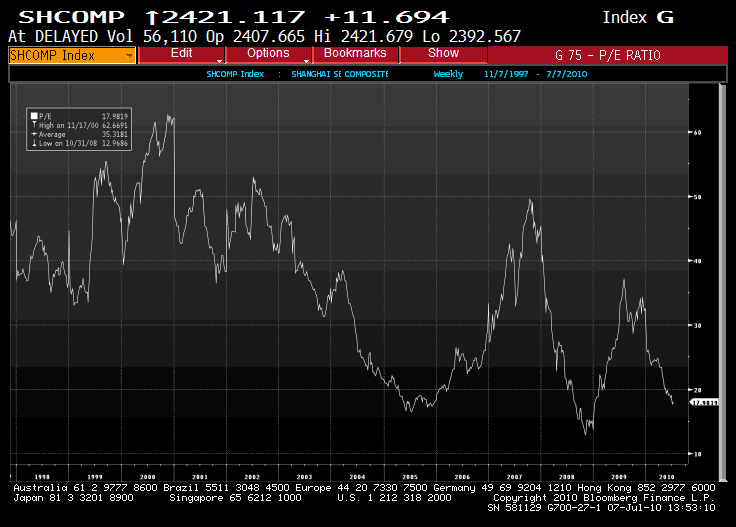This screenshot has width=736, height=527.
Task: Click the Hi 2421.679 high value
Action: (x=364, y=36)
